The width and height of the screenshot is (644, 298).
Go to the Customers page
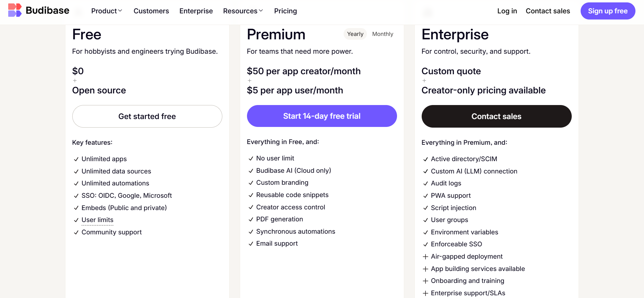151,11
